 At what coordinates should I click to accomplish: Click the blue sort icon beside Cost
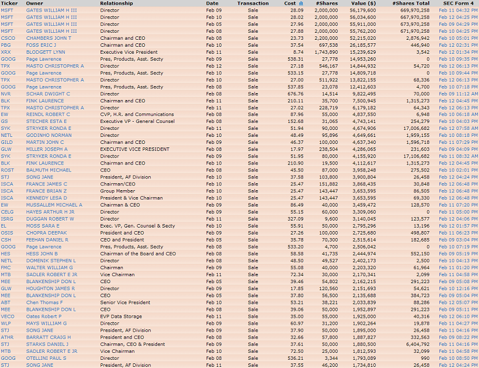301,3
